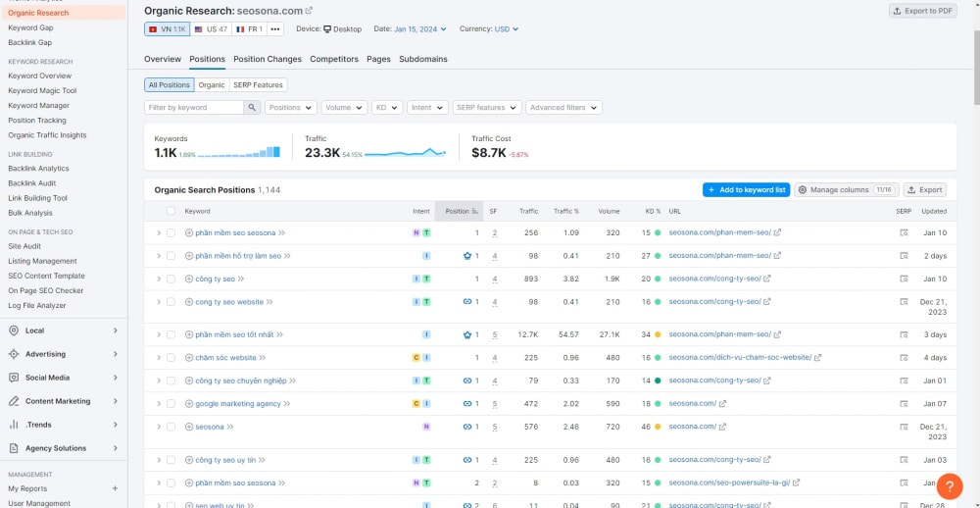
Task: Check the box for seosona keyword row
Action: point(171,427)
